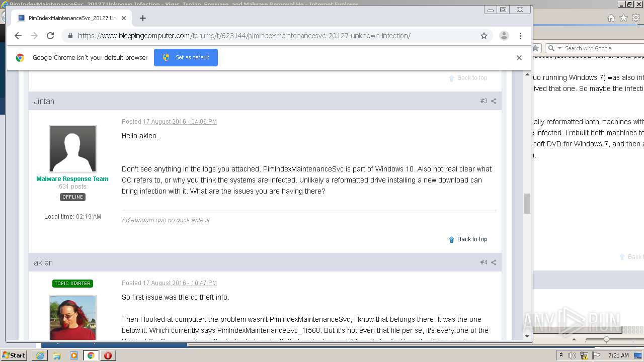Click Jintan's default avatar picture
The width and height of the screenshot is (644, 362).
(x=73, y=149)
